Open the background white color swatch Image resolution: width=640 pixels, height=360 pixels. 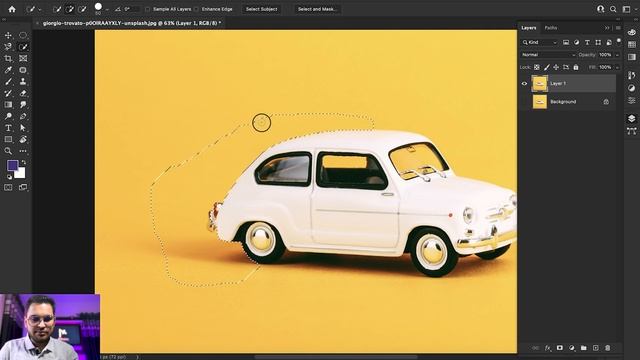[21, 174]
